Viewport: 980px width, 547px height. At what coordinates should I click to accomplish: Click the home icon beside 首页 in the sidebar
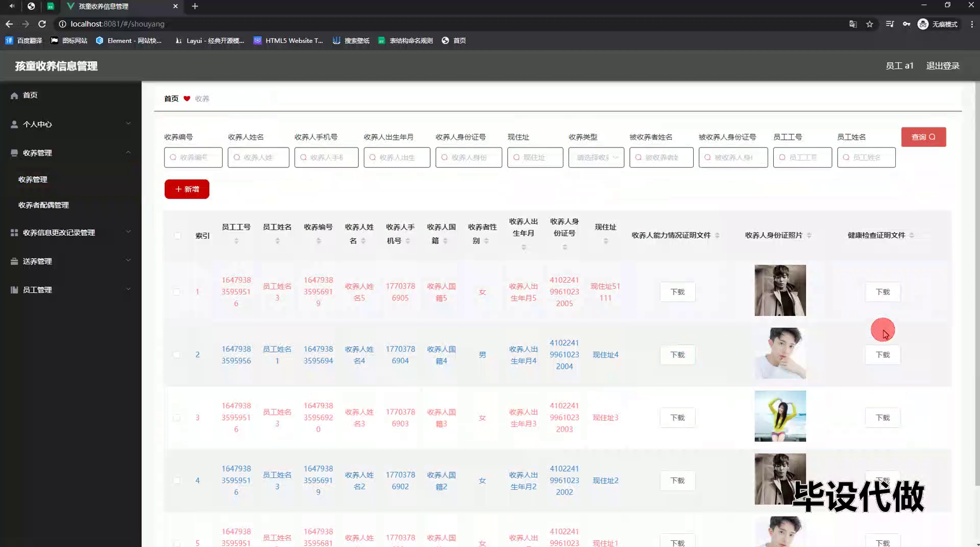pyautogui.click(x=14, y=95)
